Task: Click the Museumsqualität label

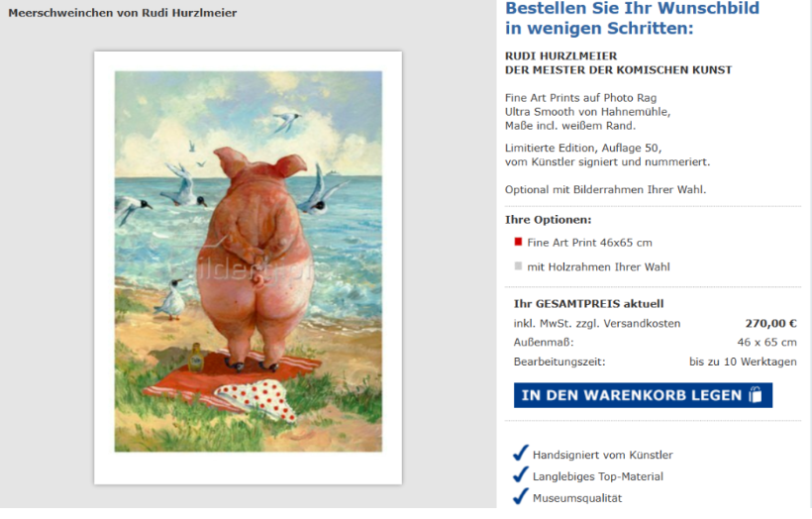Action: click(x=577, y=498)
